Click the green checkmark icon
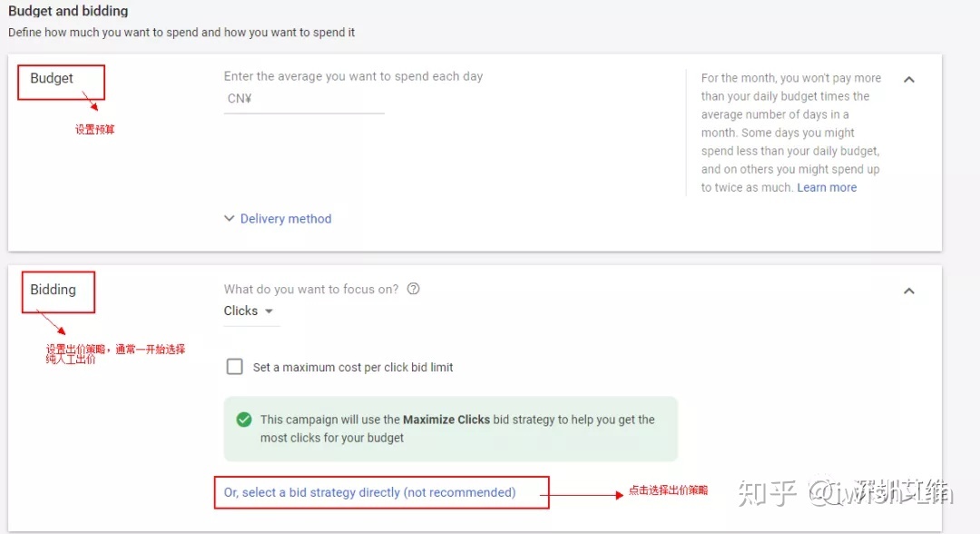The image size is (980, 534). point(244,420)
